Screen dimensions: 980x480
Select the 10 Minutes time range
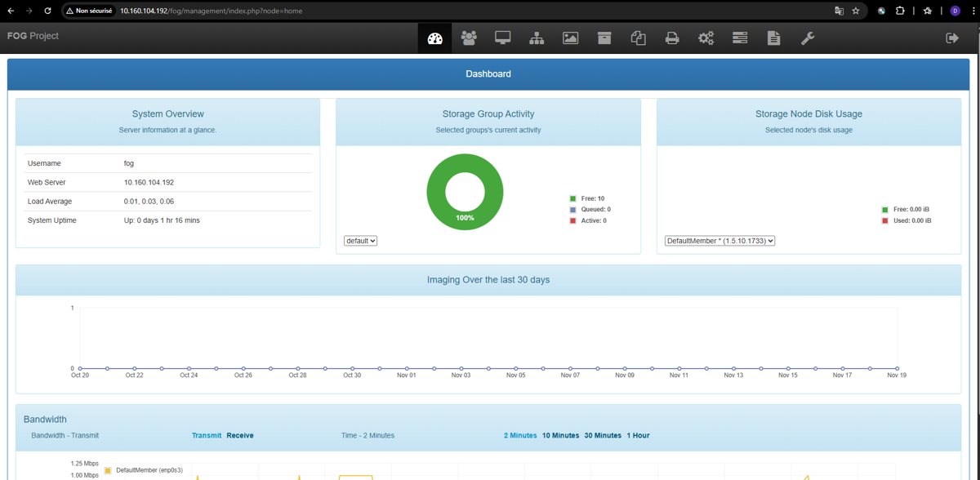click(x=560, y=435)
